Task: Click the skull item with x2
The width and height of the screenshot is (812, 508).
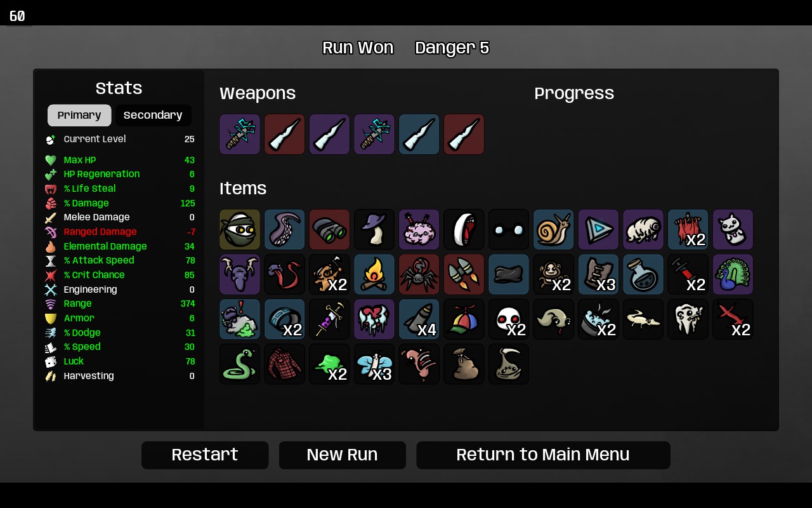Action: 509,319
